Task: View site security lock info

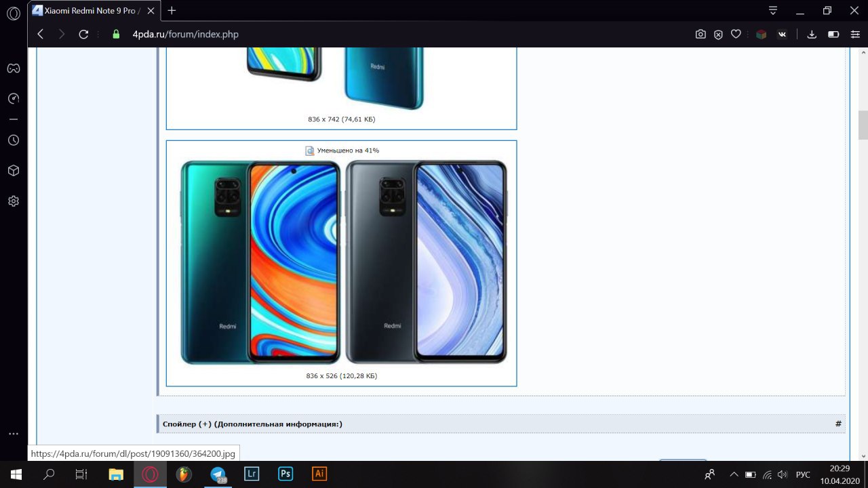Action: pyautogui.click(x=116, y=34)
